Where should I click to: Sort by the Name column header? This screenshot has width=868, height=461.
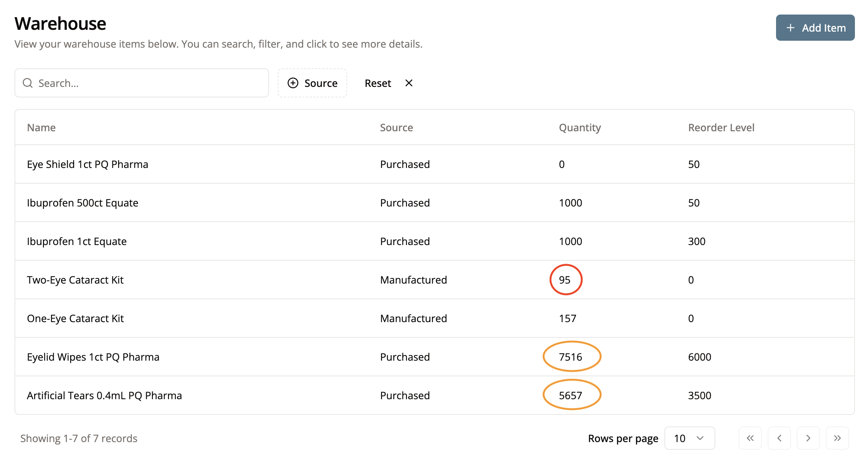(x=41, y=128)
